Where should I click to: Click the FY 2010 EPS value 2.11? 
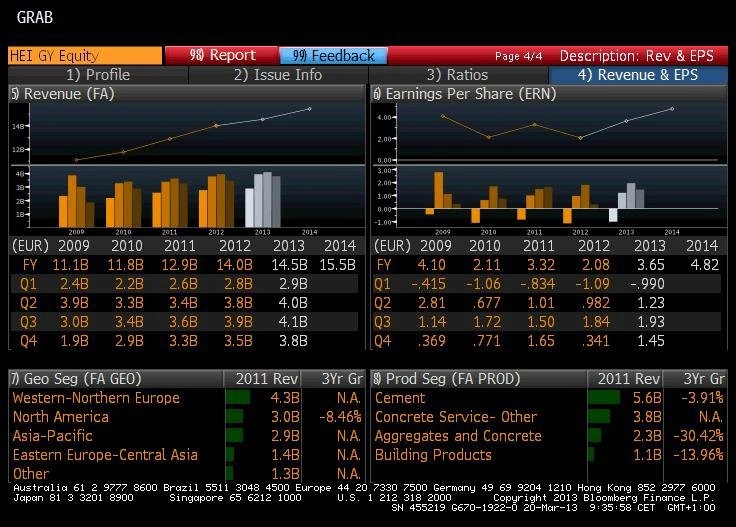pyautogui.click(x=487, y=265)
